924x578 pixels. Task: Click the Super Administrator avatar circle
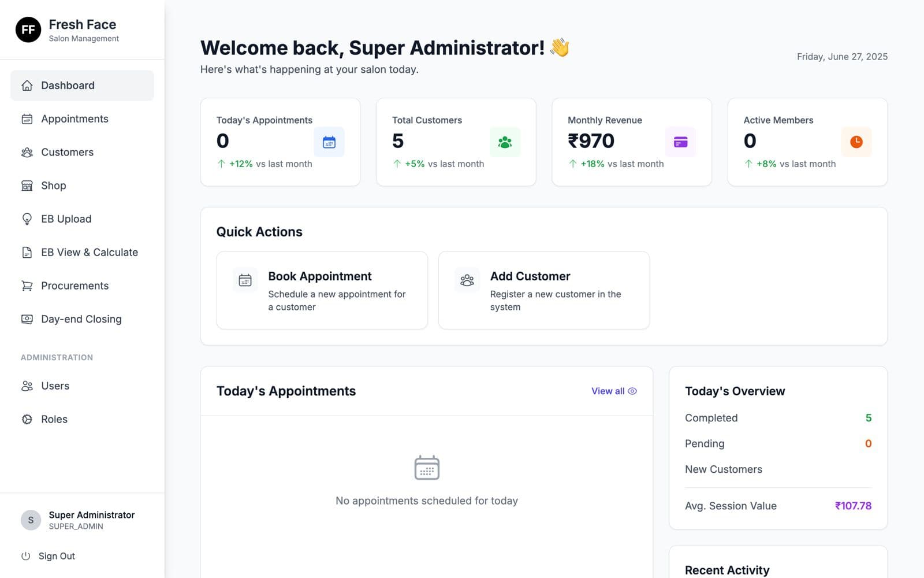coord(31,520)
